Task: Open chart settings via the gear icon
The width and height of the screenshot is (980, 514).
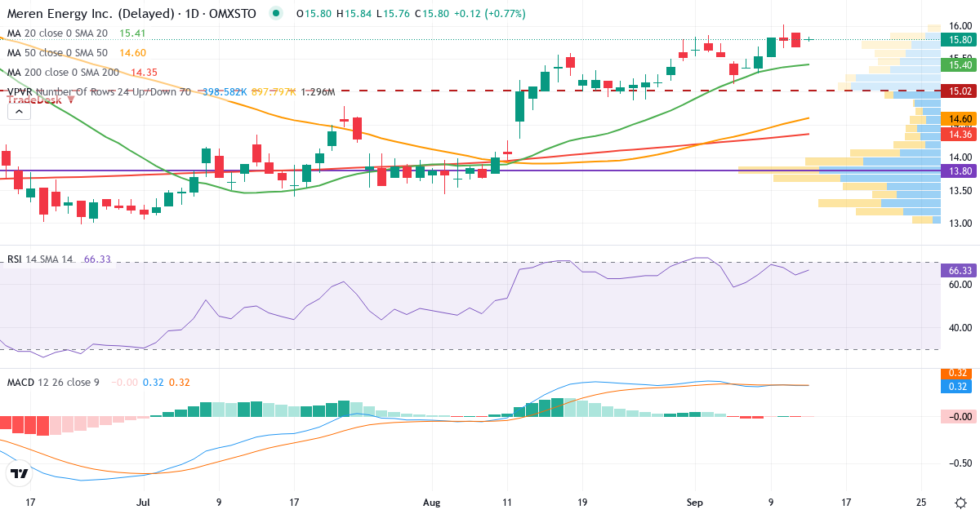Action: click(x=960, y=502)
